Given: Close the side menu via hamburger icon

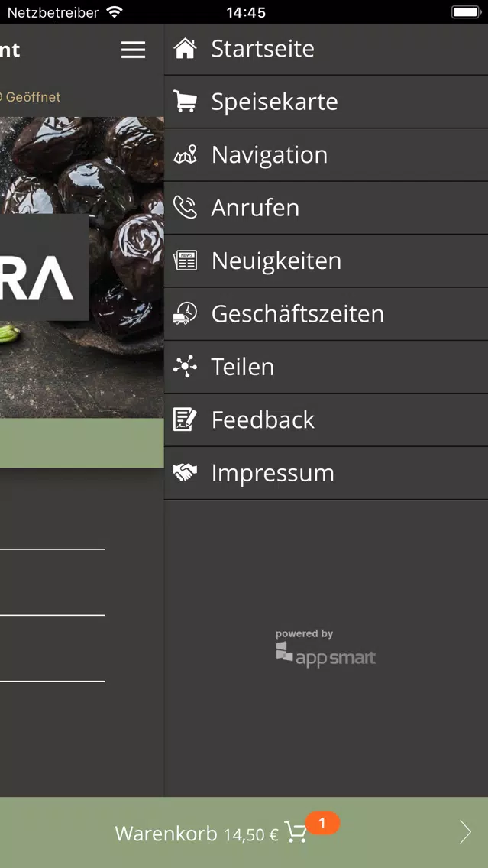Looking at the screenshot, I should coord(134,50).
